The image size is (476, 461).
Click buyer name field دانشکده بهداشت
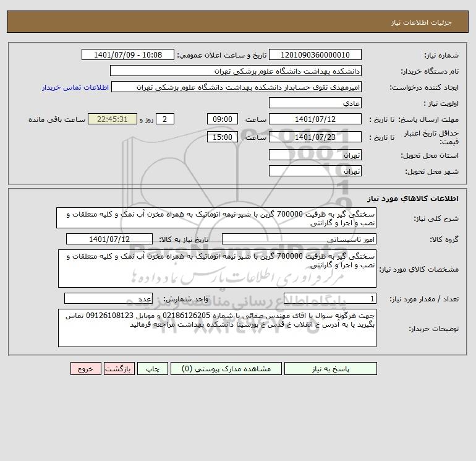coord(236,71)
